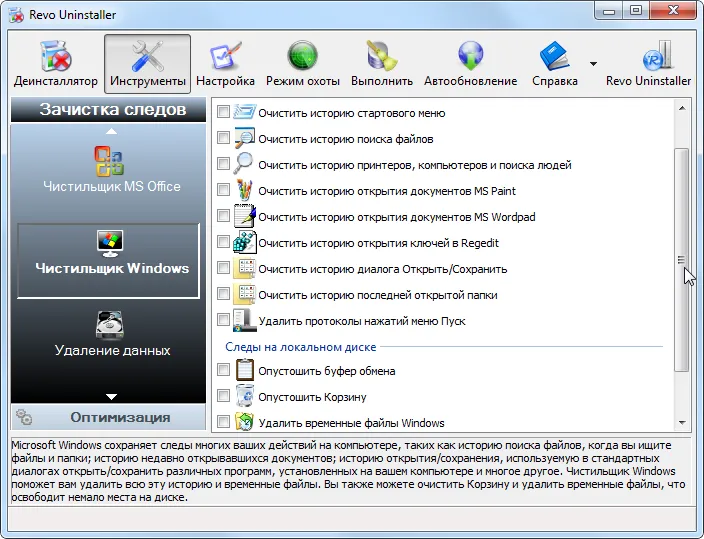Check the MS Wordpad document history box
The height and width of the screenshot is (539, 704).
(x=223, y=216)
